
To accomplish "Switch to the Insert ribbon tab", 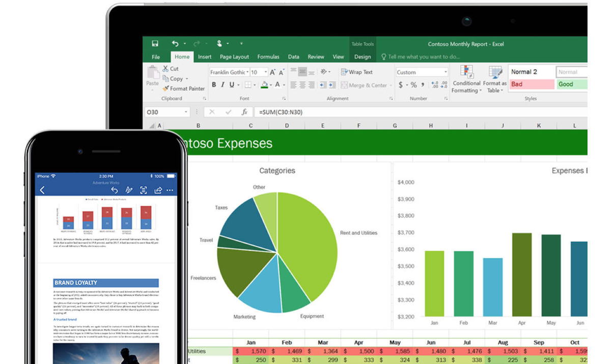I will coord(205,57).
